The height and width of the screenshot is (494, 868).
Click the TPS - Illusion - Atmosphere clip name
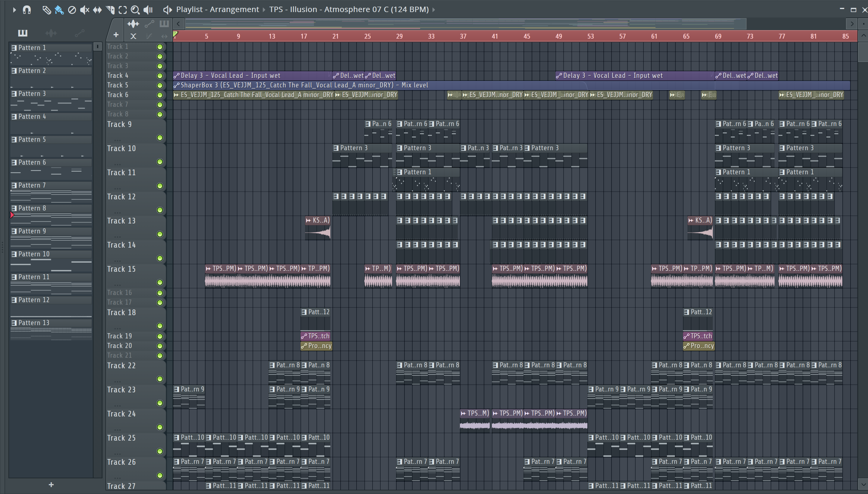tap(349, 10)
